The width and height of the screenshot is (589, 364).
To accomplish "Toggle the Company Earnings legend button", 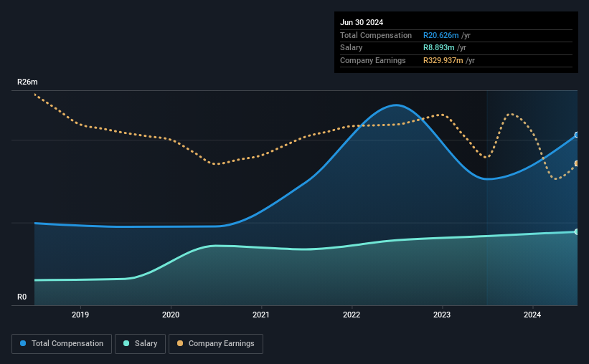I will coord(216,344).
